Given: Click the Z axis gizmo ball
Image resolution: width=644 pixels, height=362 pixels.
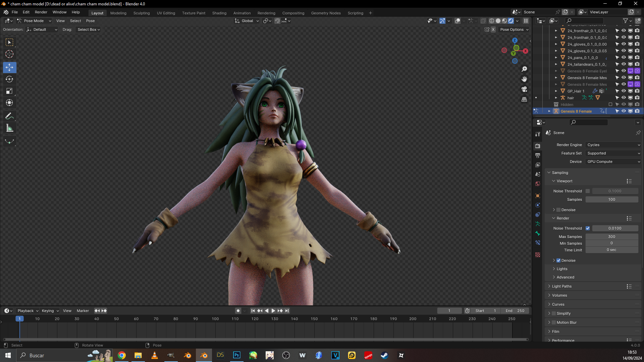Looking at the screenshot, I should [x=515, y=40].
